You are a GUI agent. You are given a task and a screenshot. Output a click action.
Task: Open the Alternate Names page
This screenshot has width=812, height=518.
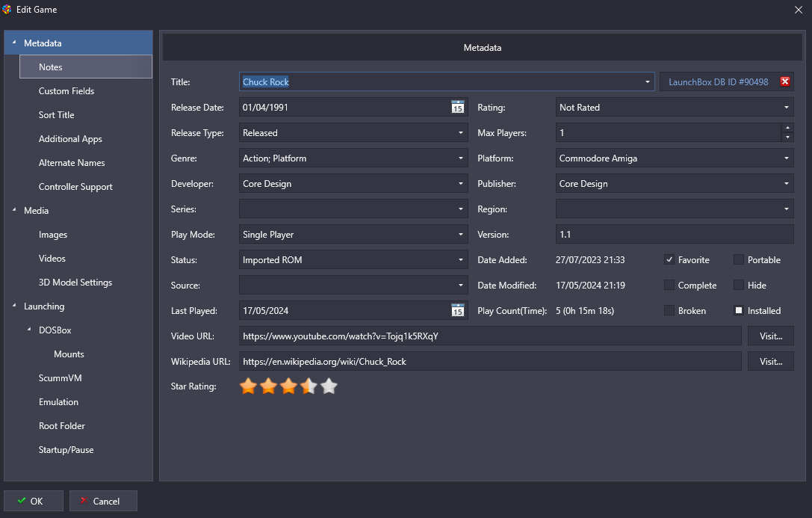point(72,163)
